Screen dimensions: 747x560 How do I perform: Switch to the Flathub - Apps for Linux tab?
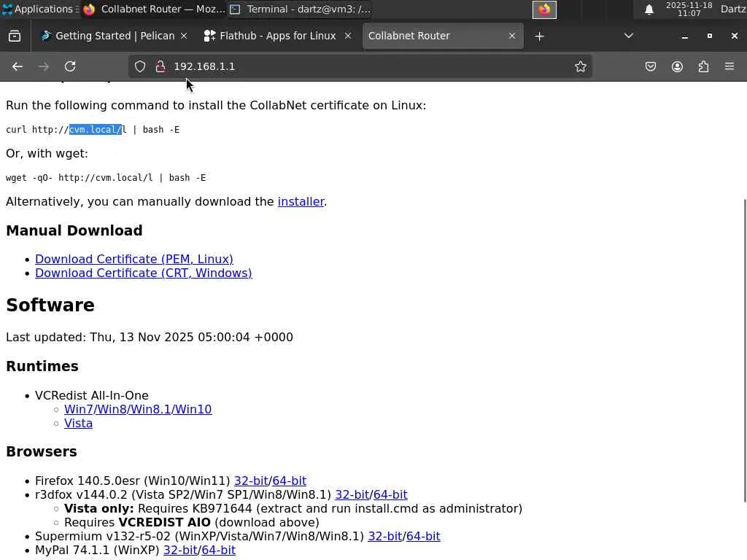tap(277, 36)
